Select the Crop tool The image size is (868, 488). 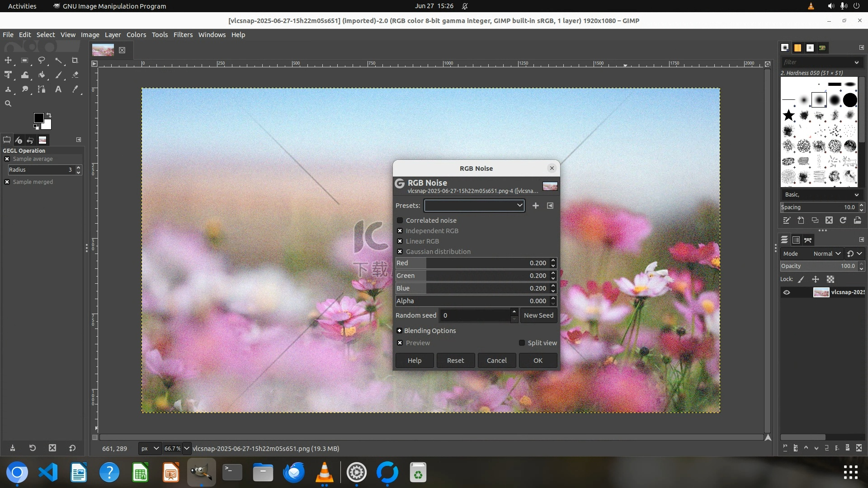point(75,60)
